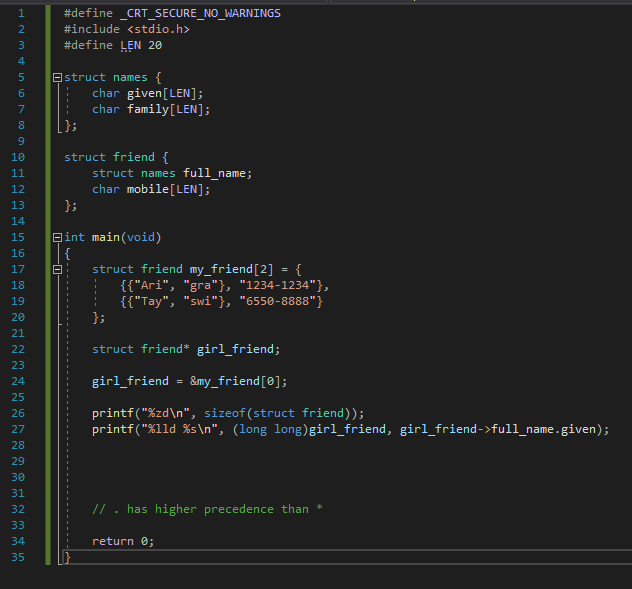Click the "swi" string literal
632x589 pixels.
tap(200, 302)
